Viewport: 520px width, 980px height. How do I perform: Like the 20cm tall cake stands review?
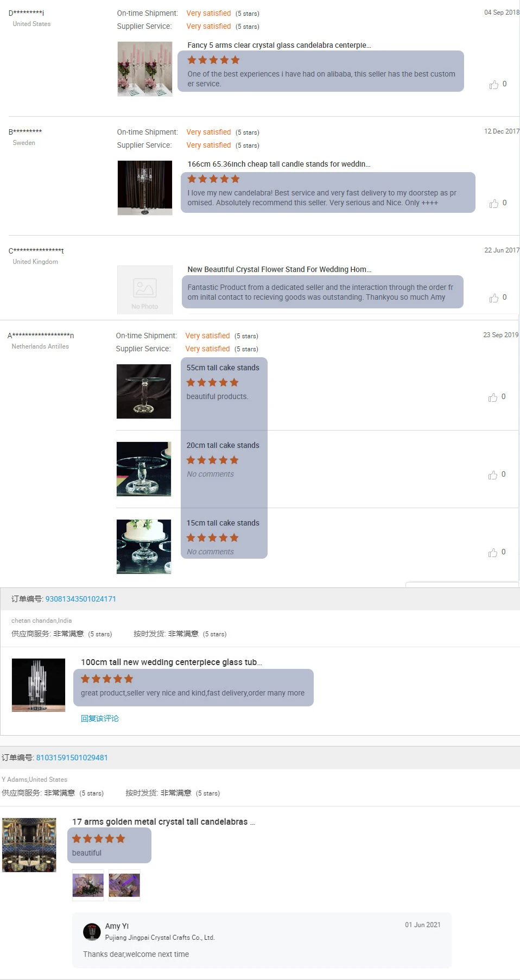point(492,475)
